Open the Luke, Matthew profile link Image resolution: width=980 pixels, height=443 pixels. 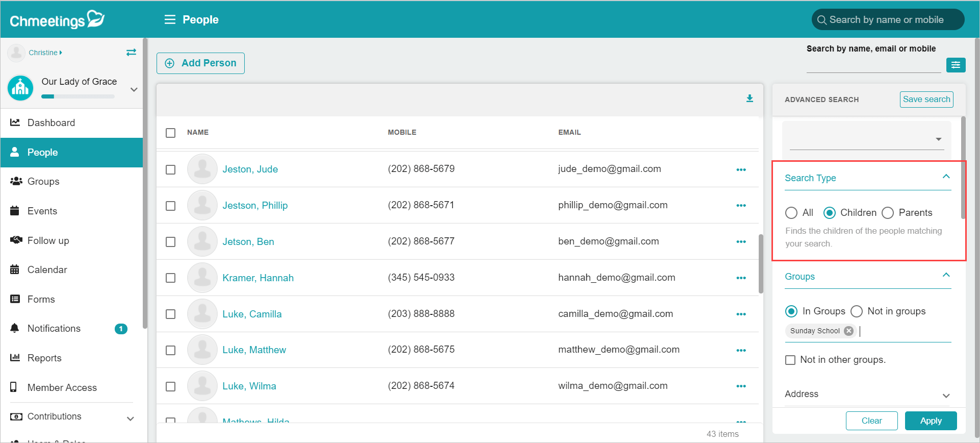pyautogui.click(x=254, y=350)
